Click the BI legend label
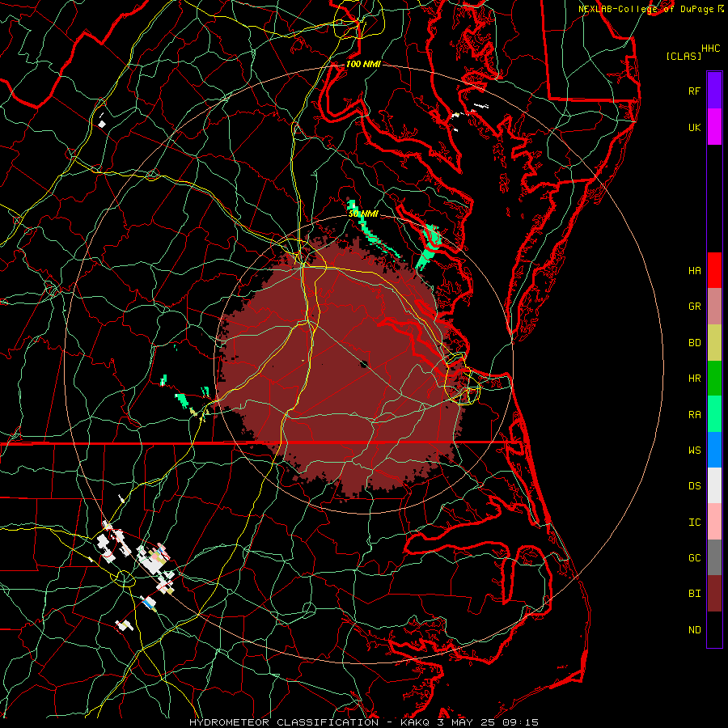This screenshot has width=728, height=728. [694, 594]
